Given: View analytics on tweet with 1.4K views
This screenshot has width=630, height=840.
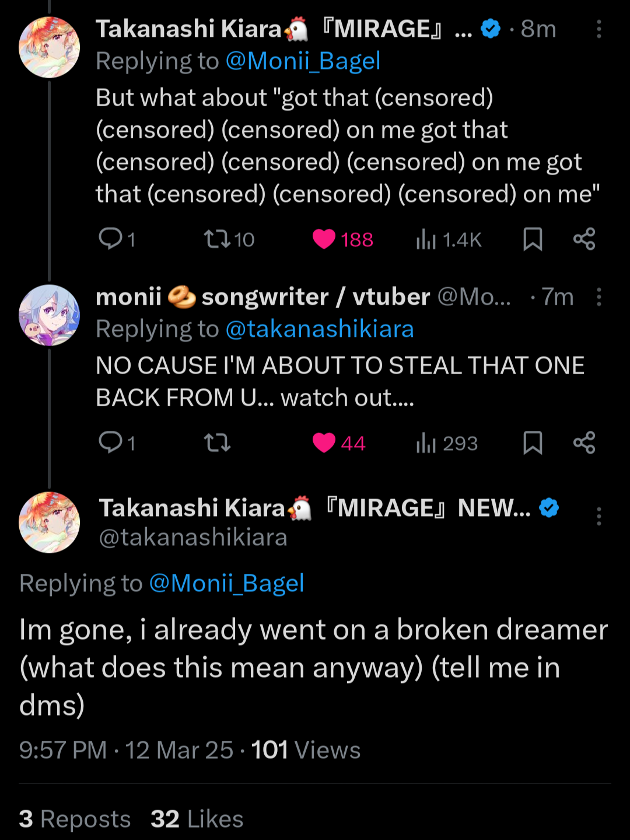Looking at the screenshot, I should coord(426,239).
